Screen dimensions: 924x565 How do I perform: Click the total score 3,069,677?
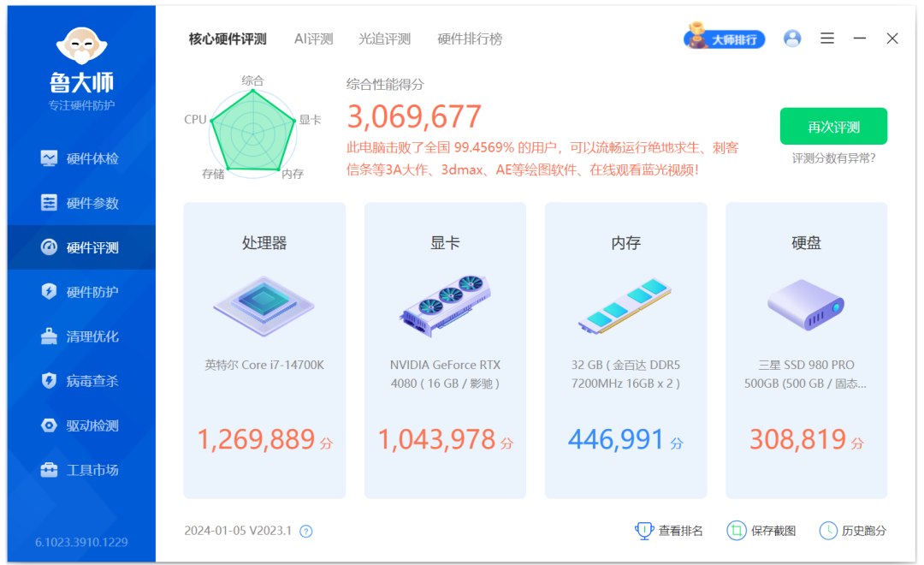click(414, 116)
